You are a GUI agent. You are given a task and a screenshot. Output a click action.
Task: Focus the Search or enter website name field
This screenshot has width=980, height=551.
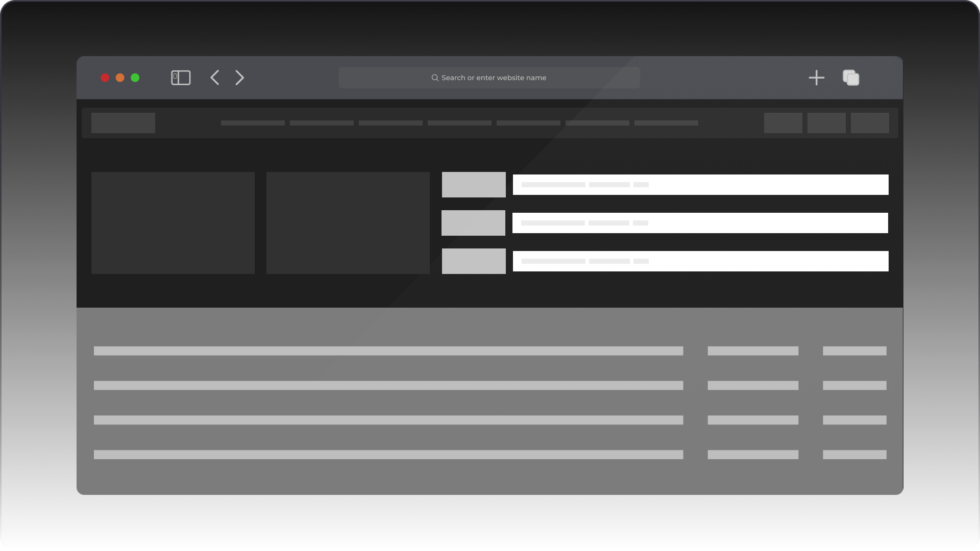click(x=489, y=78)
